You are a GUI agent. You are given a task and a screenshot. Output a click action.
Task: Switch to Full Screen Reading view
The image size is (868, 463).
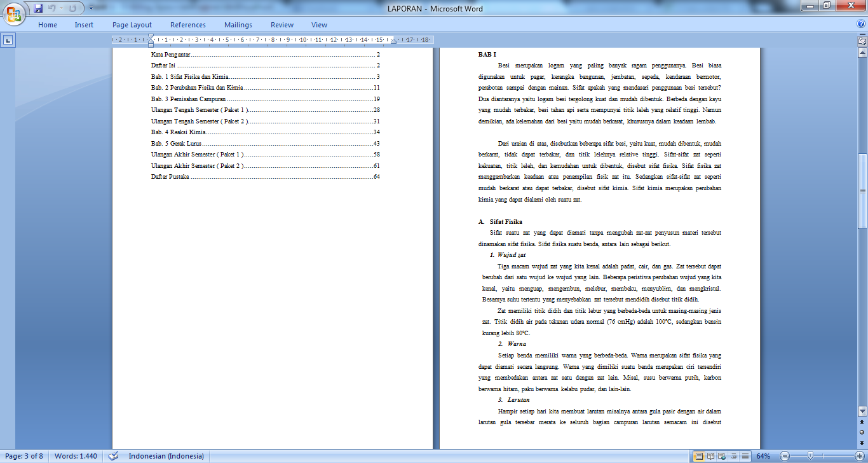710,456
